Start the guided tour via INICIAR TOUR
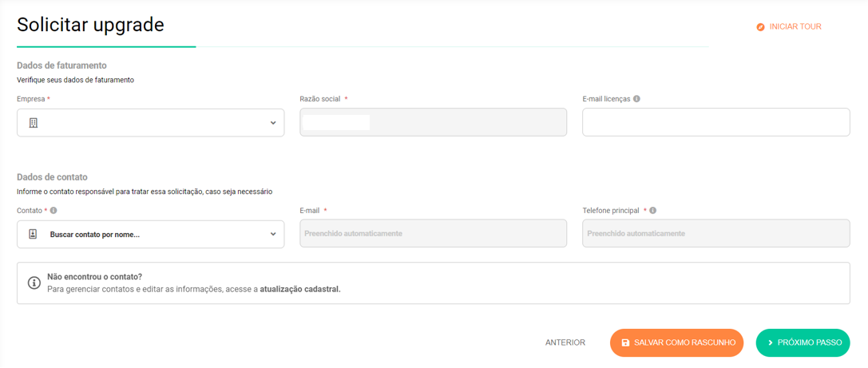This screenshot has width=868, height=368. [x=789, y=26]
